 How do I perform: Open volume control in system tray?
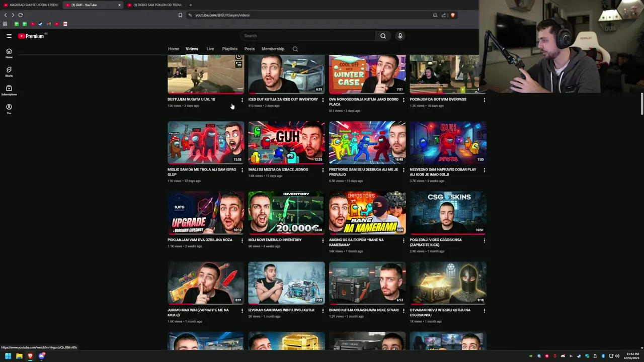(x=617, y=356)
